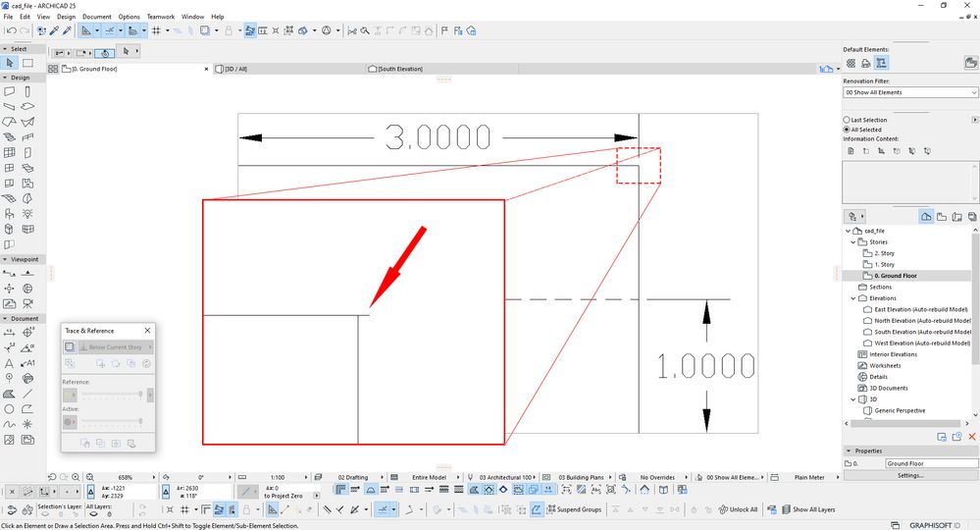Click the Settings... button
Viewport: 980px width, 530px height.
910,476
